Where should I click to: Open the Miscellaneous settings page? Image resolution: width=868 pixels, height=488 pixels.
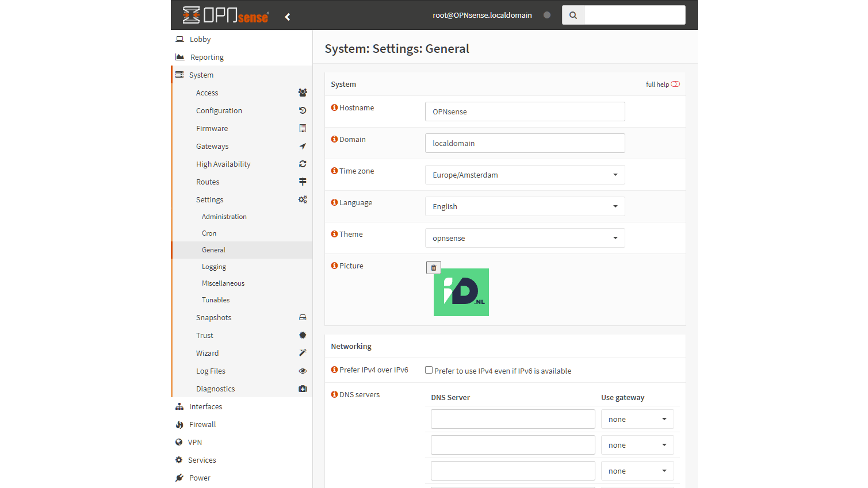[x=242, y=283]
